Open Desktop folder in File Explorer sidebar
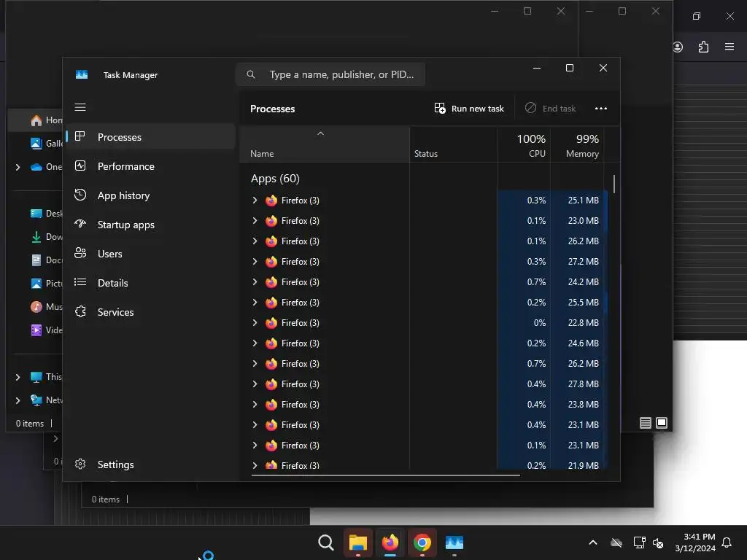The image size is (747, 560). (x=46, y=214)
